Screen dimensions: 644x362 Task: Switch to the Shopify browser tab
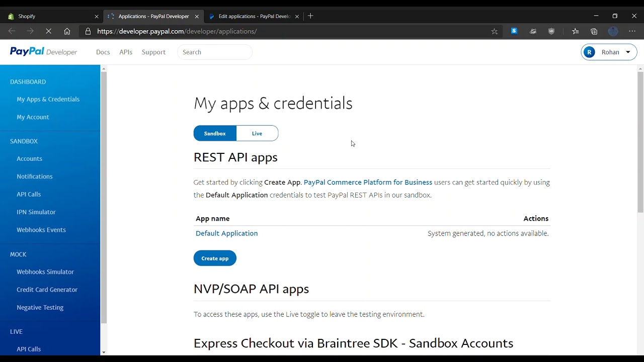[x=50, y=16]
